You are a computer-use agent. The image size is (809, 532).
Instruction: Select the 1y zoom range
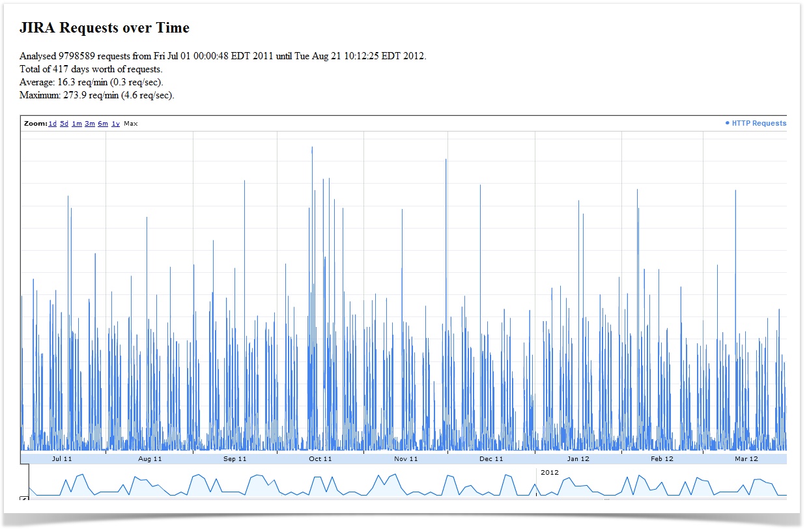115,124
